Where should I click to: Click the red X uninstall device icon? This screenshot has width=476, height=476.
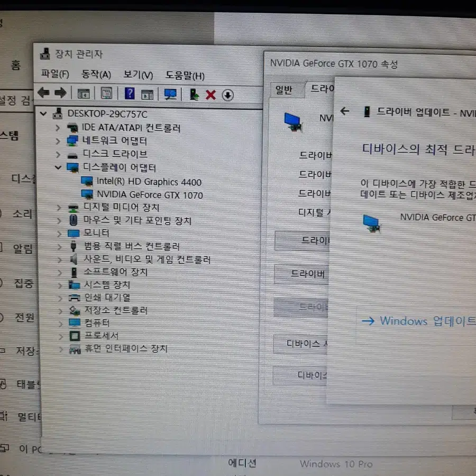tap(210, 95)
